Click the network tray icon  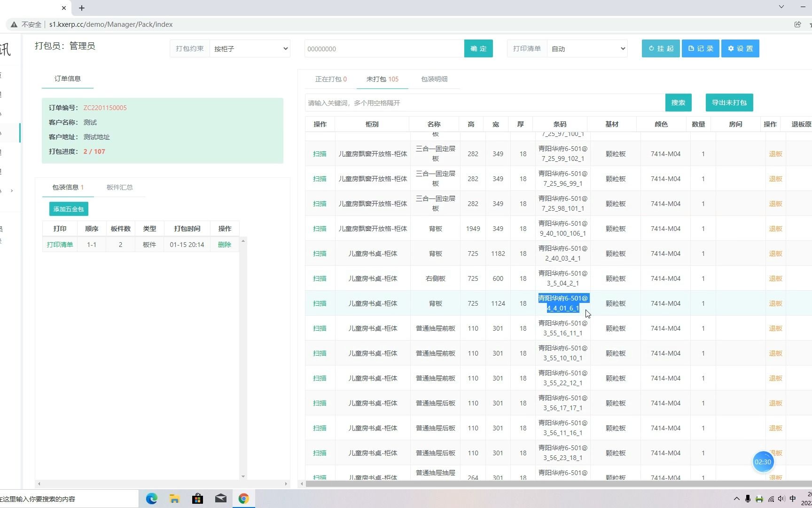771,499
